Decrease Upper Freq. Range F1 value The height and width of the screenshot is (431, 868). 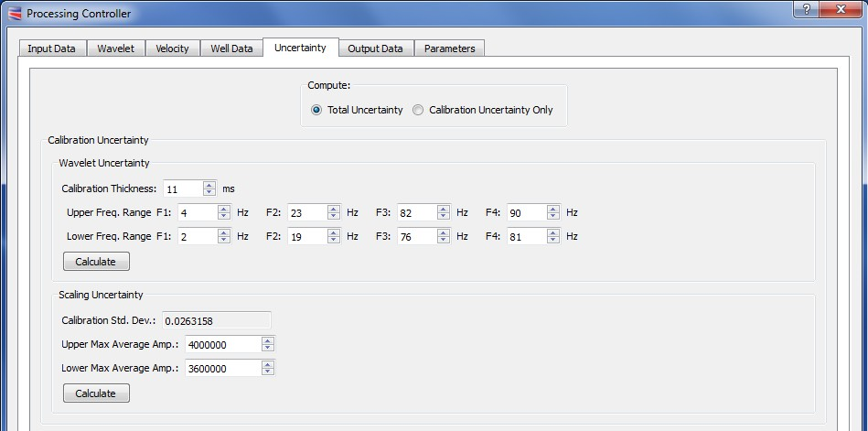(224, 217)
